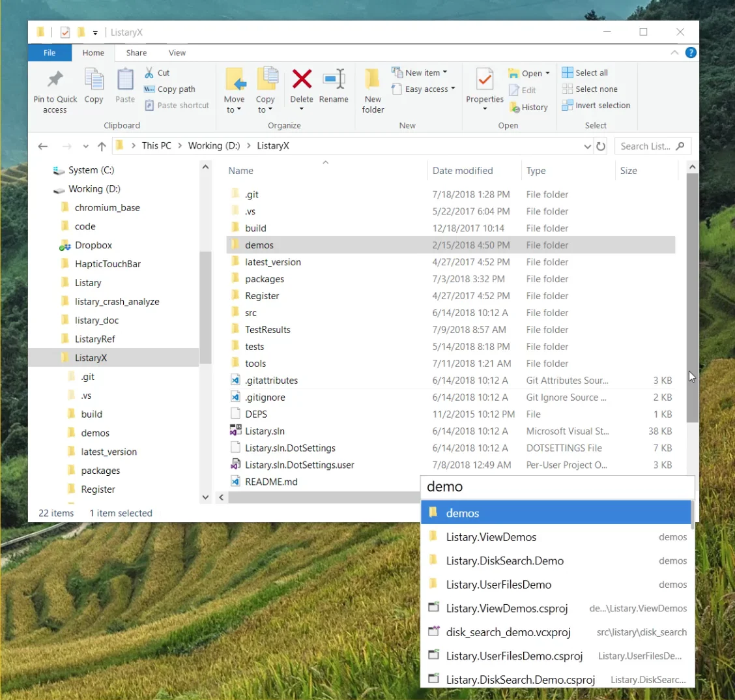
Task: Click Select all in the ribbon
Action: tap(585, 73)
